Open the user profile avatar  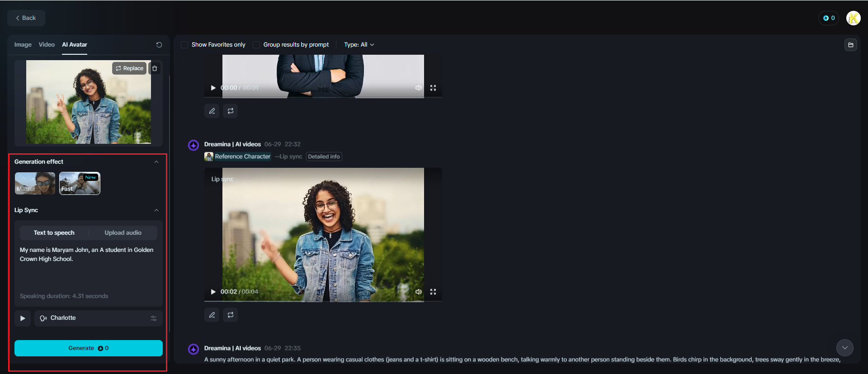(x=853, y=18)
